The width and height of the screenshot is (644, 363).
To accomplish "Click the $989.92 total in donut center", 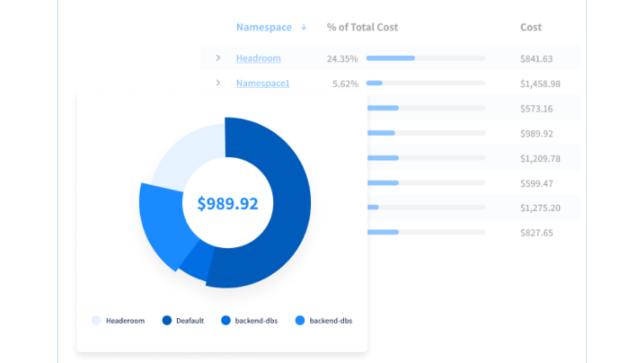I will click(228, 204).
